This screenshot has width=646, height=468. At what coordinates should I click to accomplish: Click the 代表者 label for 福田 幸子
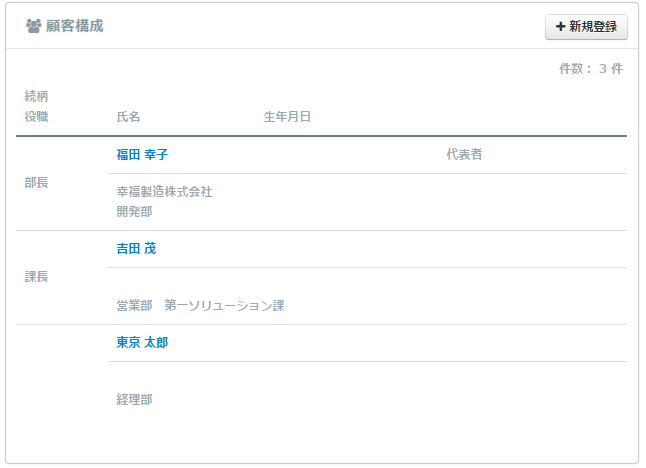click(x=464, y=154)
